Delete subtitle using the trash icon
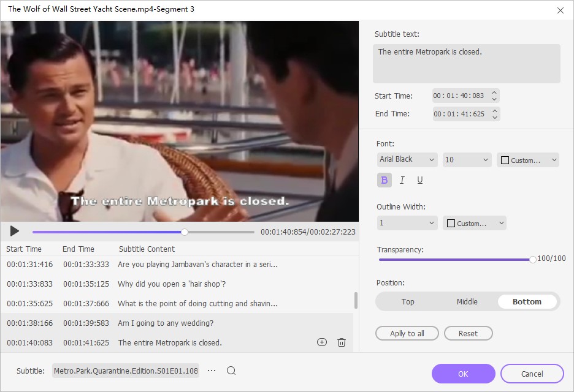574x392 pixels. click(342, 342)
